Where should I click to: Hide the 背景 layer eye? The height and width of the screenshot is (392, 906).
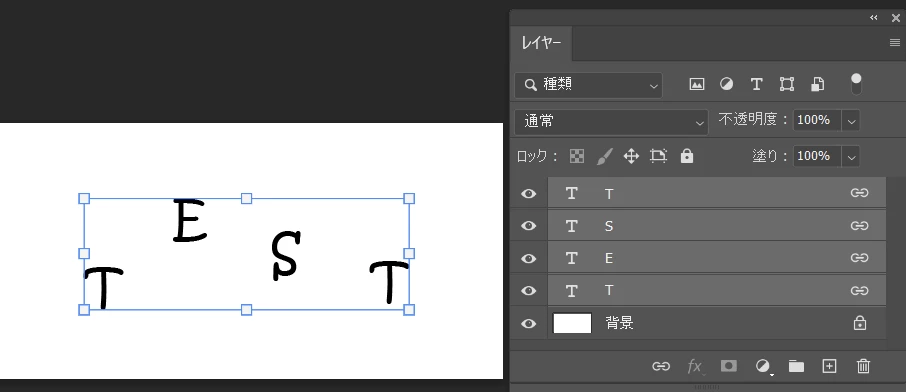point(529,323)
